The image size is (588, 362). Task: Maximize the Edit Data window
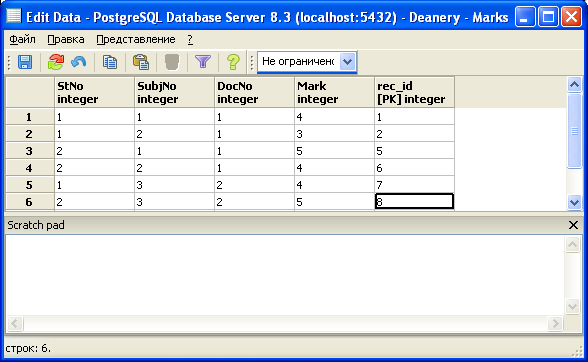(548, 17)
